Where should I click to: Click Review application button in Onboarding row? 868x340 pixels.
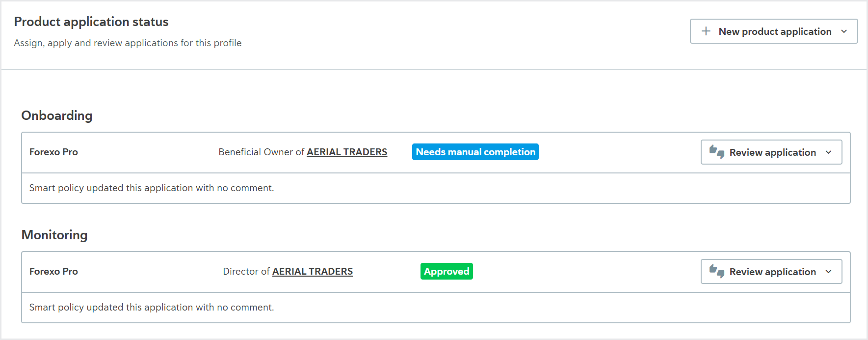pos(771,152)
